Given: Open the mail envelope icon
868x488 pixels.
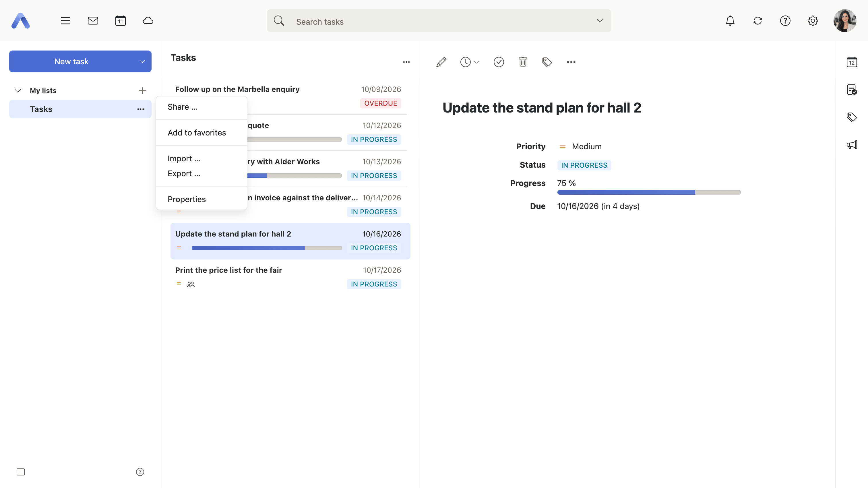Looking at the screenshot, I should click(x=93, y=21).
